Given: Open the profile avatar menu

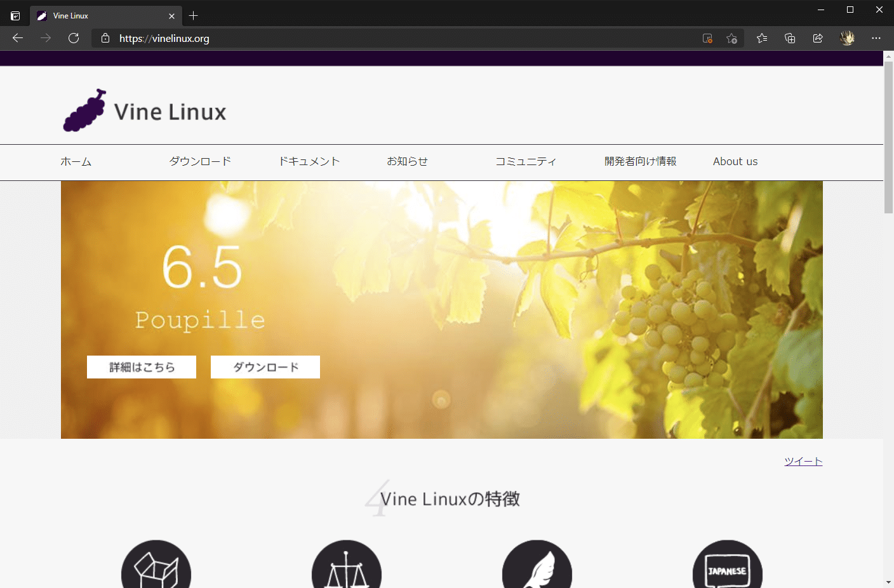Looking at the screenshot, I should pos(847,38).
